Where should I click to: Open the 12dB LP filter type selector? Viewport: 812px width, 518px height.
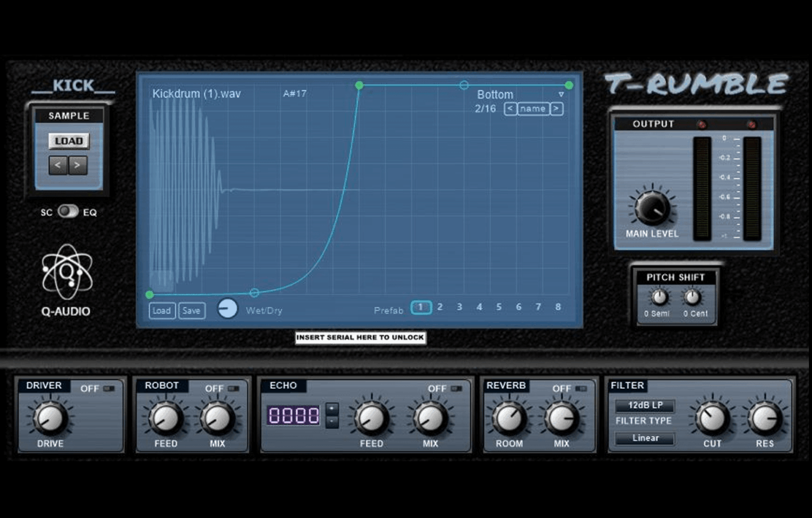(x=645, y=406)
